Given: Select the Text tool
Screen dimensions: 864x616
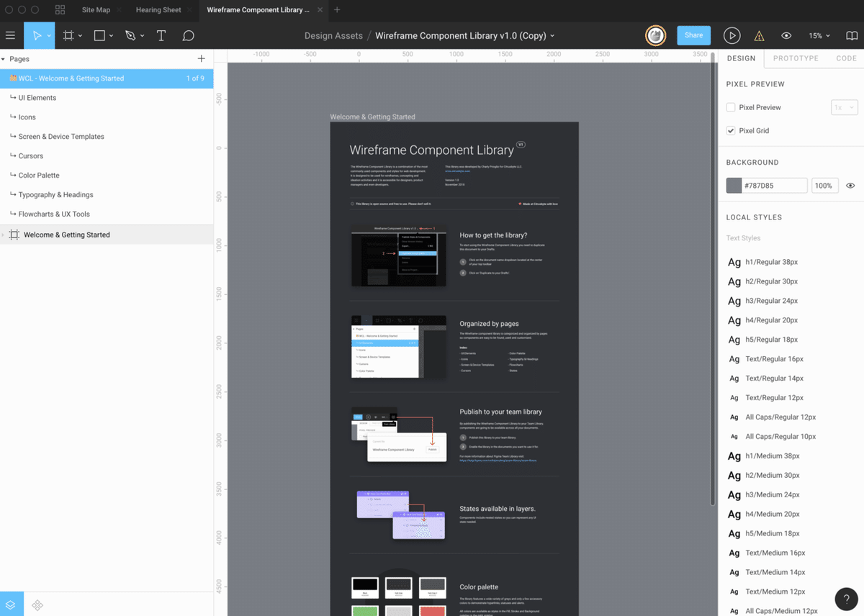Looking at the screenshot, I should coord(161,35).
